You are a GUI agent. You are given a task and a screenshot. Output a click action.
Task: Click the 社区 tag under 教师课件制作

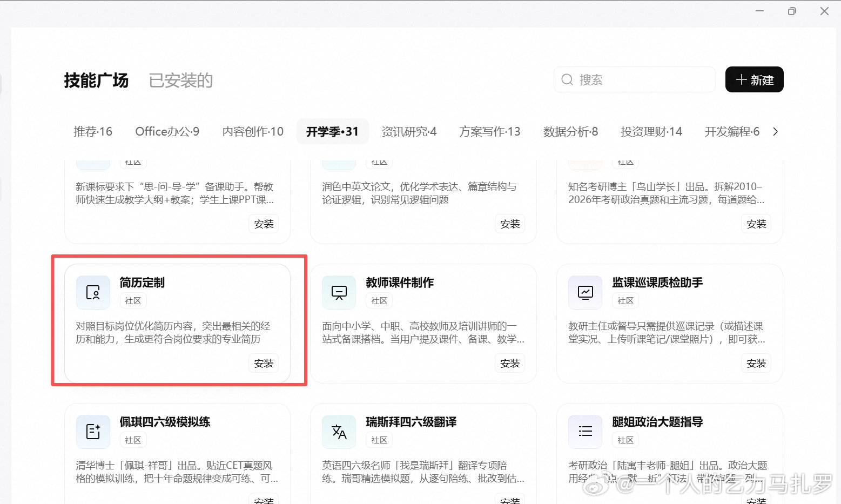coord(379,301)
